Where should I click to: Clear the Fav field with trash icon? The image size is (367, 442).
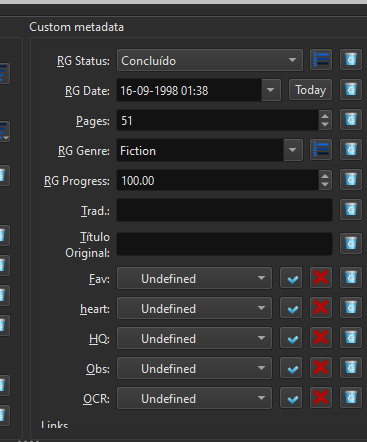351,278
